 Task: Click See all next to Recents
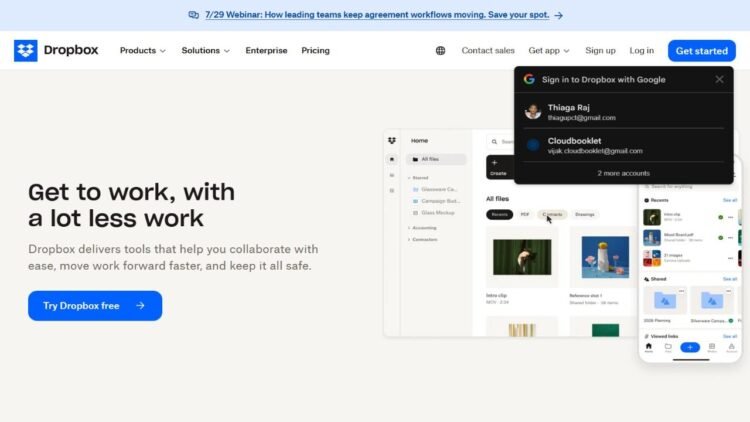click(730, 200)
